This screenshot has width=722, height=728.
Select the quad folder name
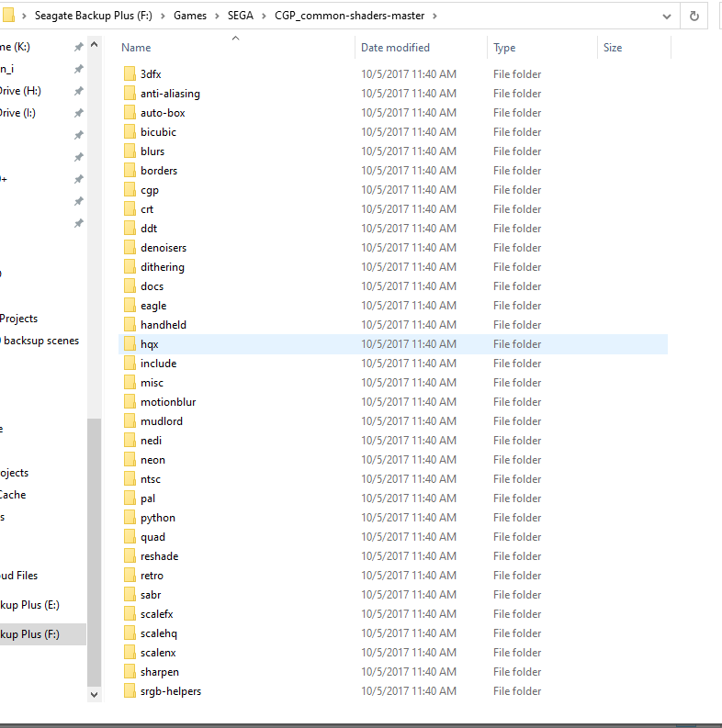tap(152, 537)
